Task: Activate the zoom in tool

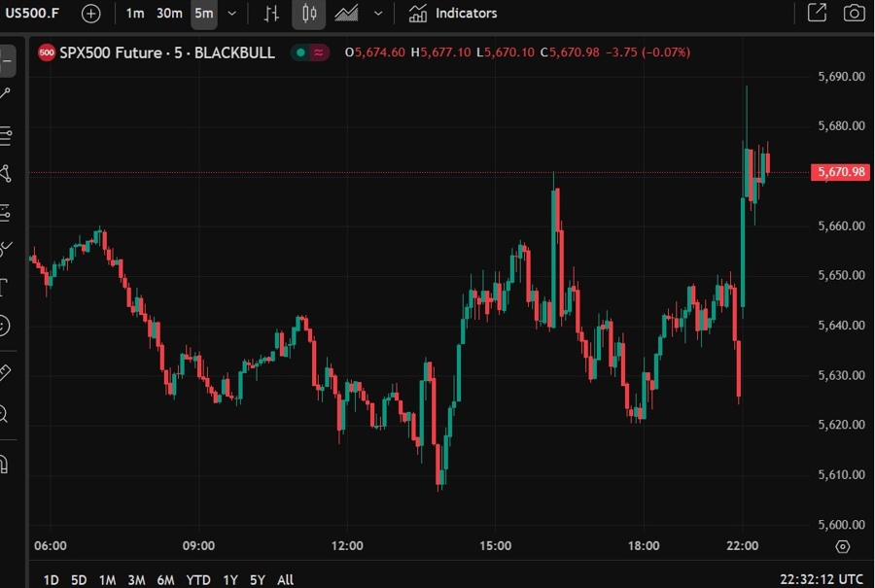Action: (4, 415)
